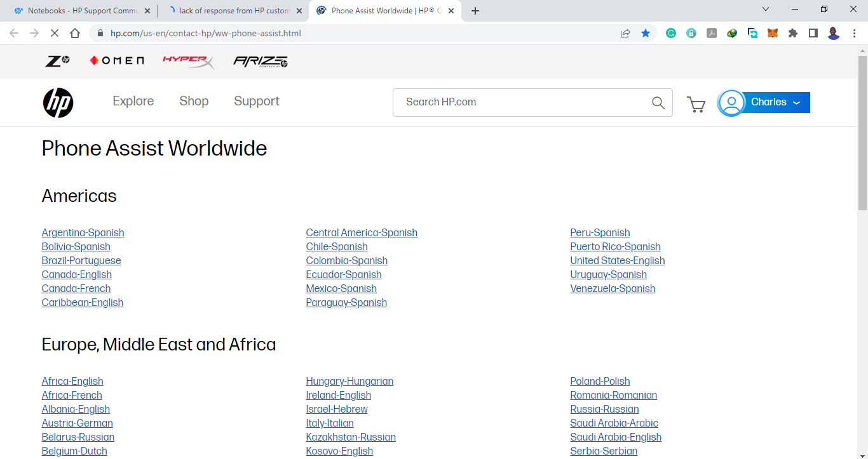Close the lack of response from HP tab
The height and width of the screenshot is (459, 868).
[299, 11]
